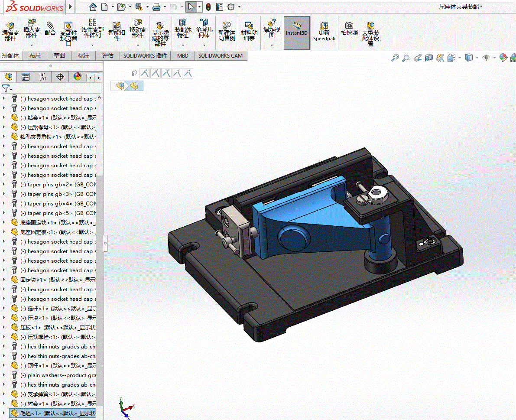Click 更新 Speedpak tool
516x420 pixels.
click(x=324, y=32)
